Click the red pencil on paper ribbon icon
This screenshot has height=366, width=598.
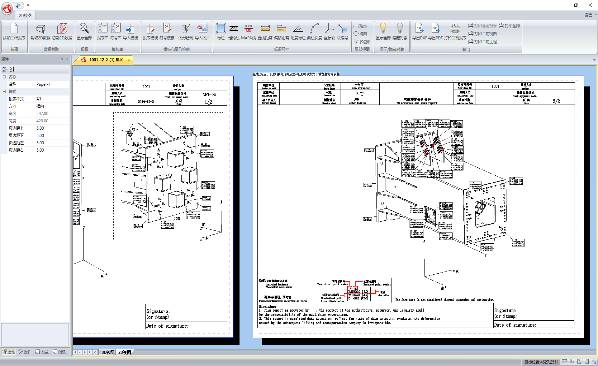62,29
